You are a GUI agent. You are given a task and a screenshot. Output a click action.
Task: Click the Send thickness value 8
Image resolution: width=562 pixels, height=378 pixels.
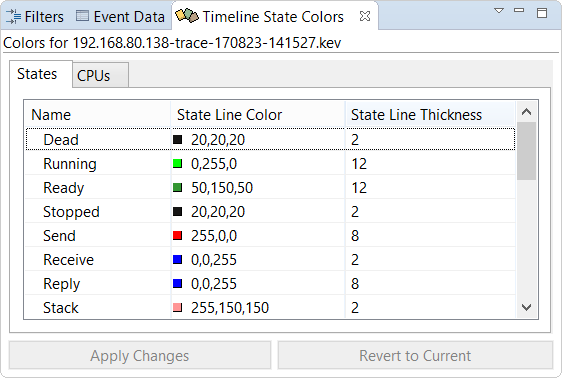(355, 236)
